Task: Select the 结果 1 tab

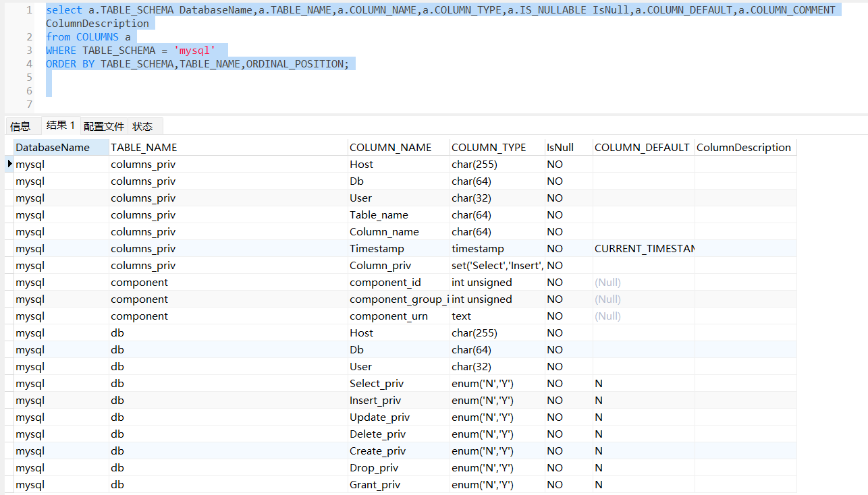Action: pos(61,125)
